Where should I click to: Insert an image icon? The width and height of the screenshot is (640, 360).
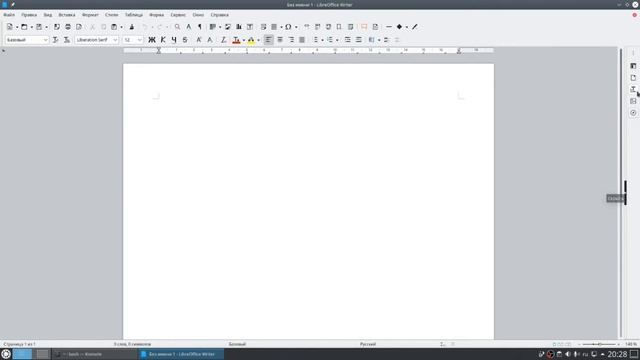[228, 27]
